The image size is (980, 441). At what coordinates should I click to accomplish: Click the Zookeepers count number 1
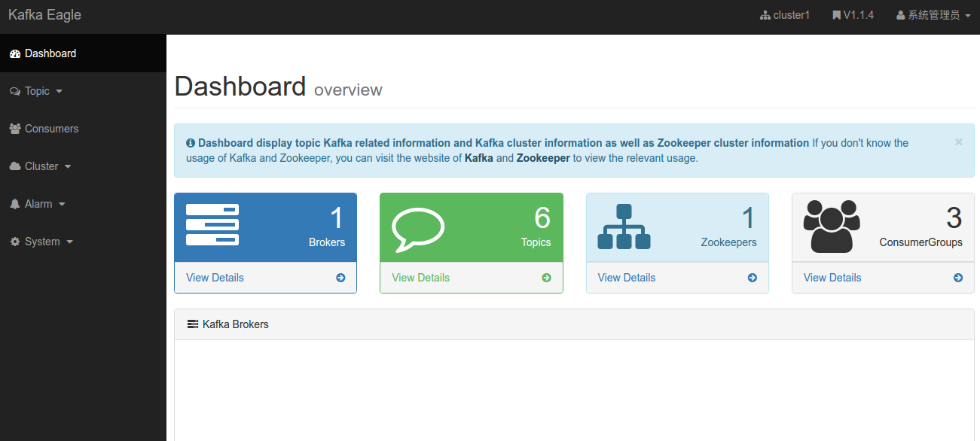pyautogui.click(x=748, y=218)
